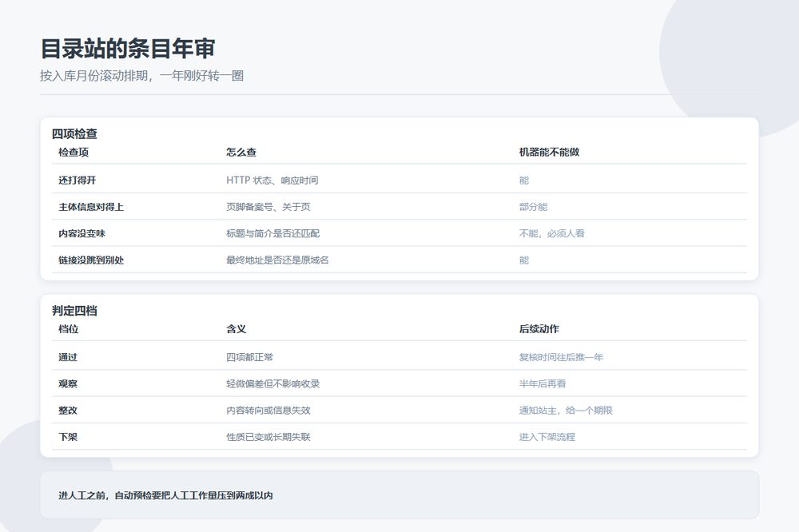Click cell 四项都正常

coord(249,357)
